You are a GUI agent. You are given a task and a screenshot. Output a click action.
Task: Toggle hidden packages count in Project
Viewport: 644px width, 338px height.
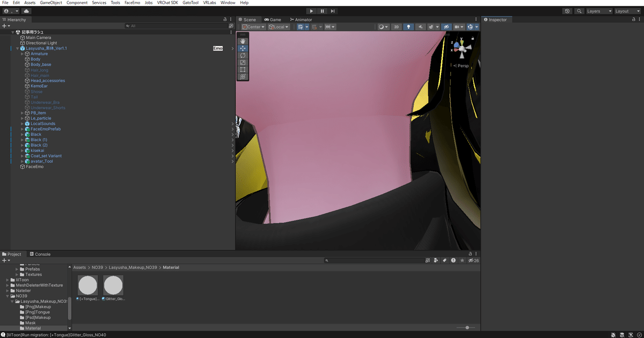click(473, 261)
